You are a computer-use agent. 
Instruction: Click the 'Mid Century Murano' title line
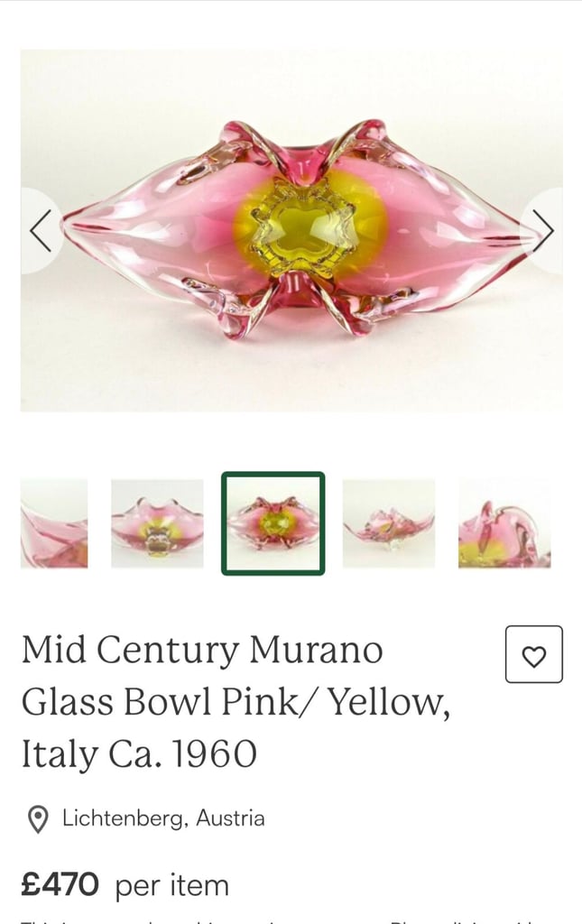click(203, 650)
